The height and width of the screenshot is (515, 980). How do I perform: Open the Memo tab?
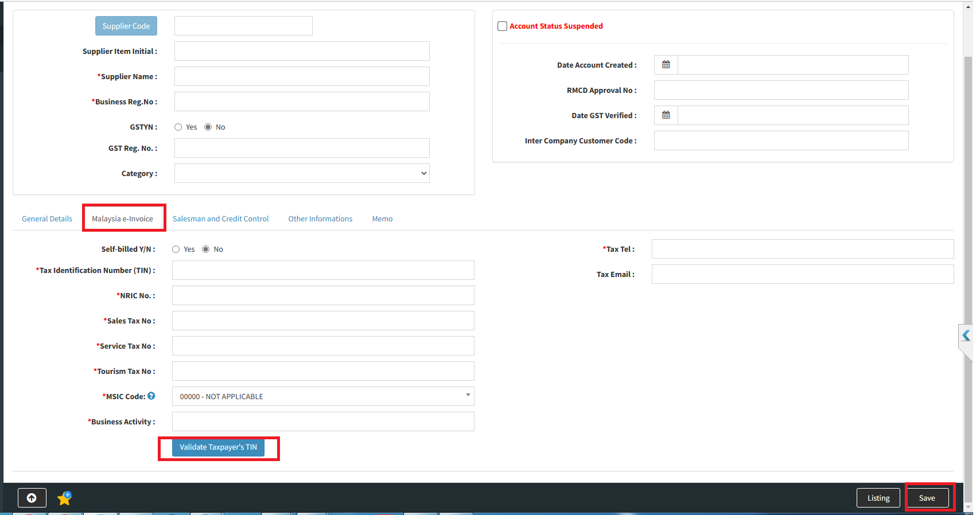(x=382, y=219)
